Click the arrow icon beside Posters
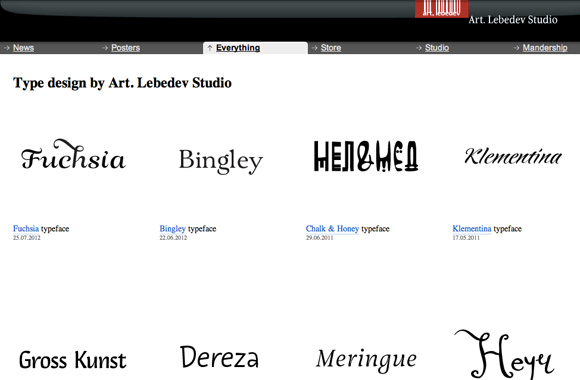The image size is (580, 380). coord(105,48)
